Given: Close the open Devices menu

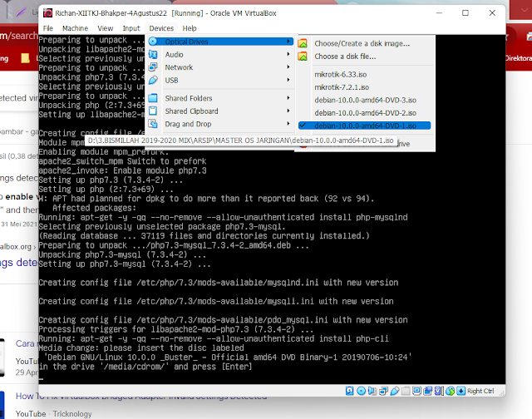Looking at the screenshot, I should tap(161, 28).
